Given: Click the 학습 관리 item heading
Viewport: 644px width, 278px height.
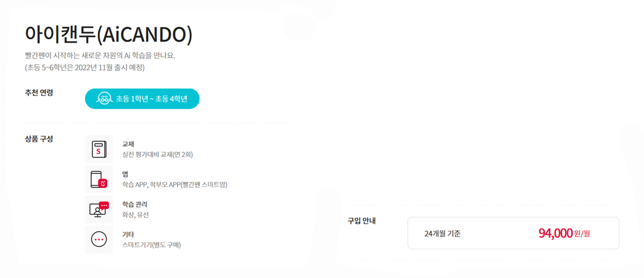Looking at the screenshot, I should 135,204.
